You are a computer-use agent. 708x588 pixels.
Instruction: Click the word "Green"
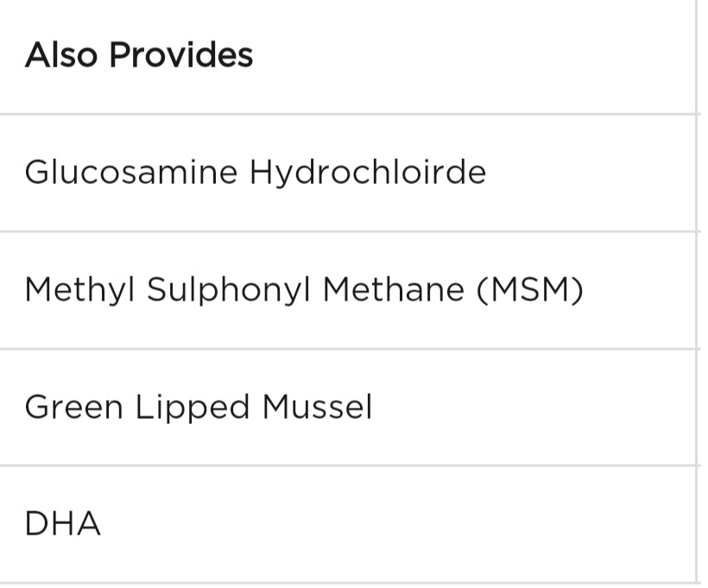click(x=73, y=407)
